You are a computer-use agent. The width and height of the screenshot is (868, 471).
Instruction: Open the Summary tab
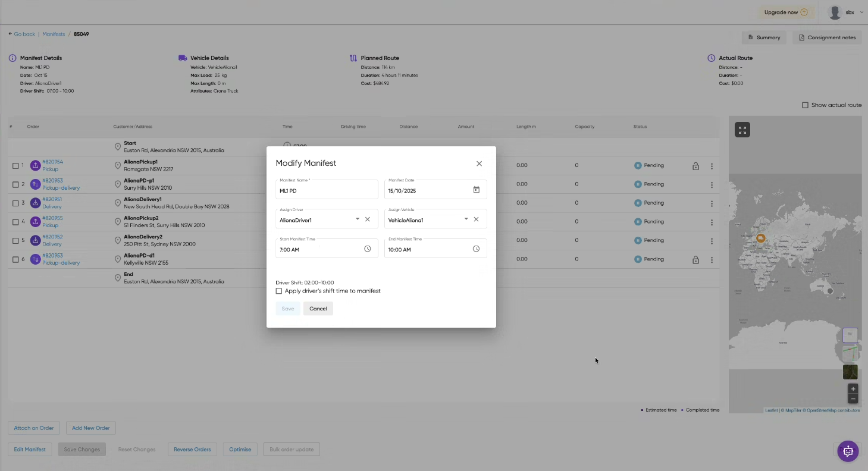click(764, 37)
